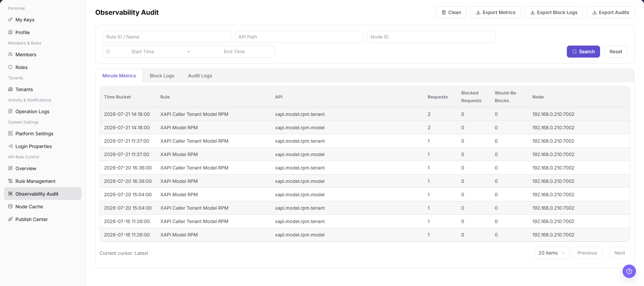The width and height of the screenshot is (644, 286).
Task: Click the Node Cache database icon
Action: (x=10, y=206)
